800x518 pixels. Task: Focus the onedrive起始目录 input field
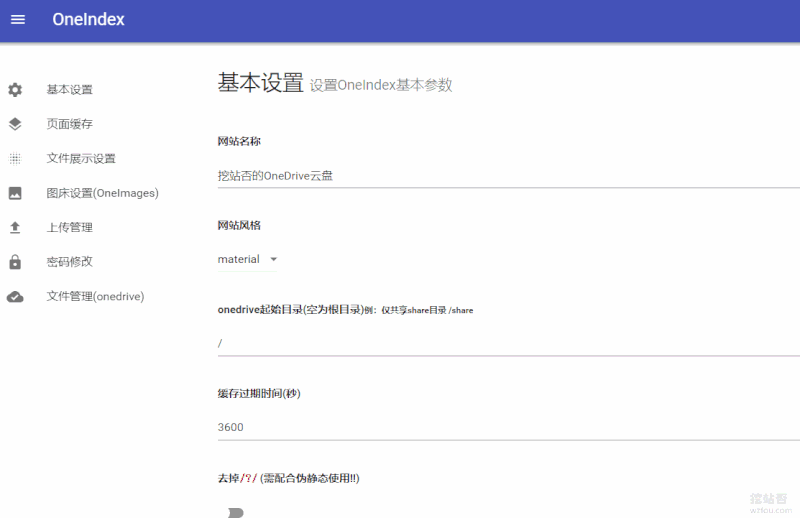tap(509, 343)
